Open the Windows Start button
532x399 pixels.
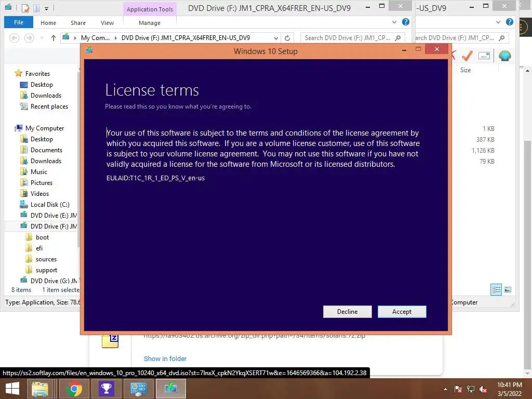[12, 389]
